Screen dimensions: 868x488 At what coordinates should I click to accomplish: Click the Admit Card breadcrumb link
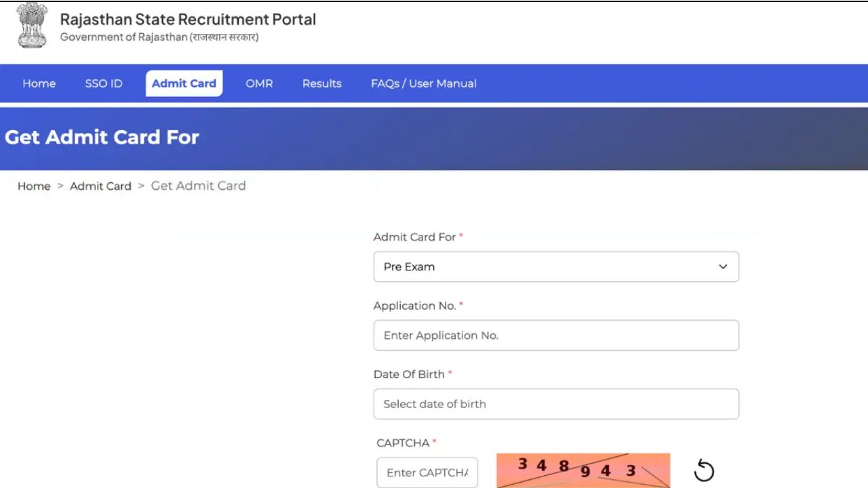pyautogui.click(x=100, y=186)
